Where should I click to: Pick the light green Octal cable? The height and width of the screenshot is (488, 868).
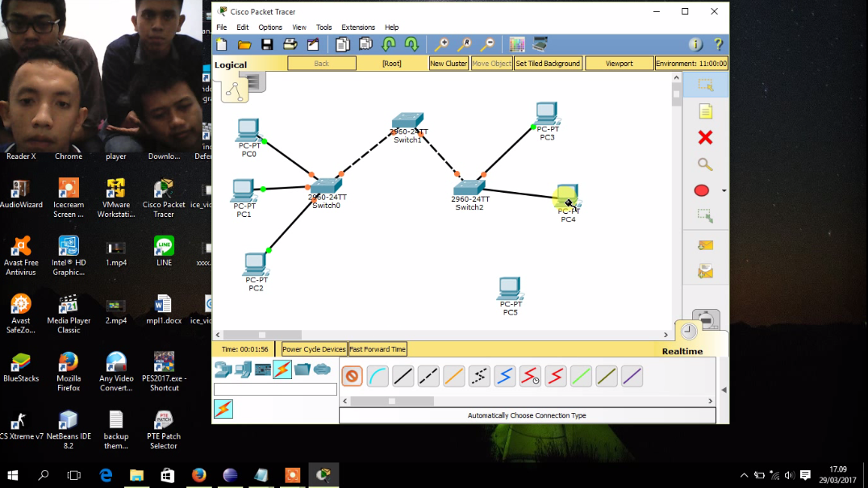[582, 376]
